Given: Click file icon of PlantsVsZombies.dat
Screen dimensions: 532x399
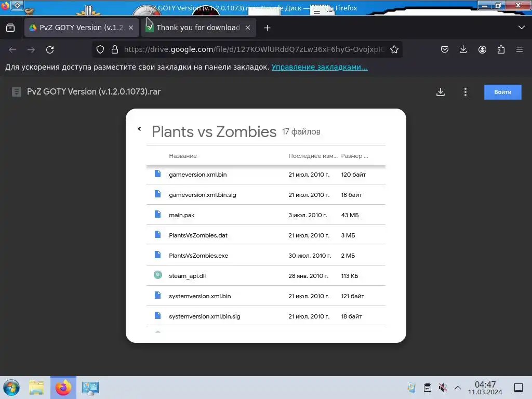Looking at the screenshot, I should click(x=158, y=234).
